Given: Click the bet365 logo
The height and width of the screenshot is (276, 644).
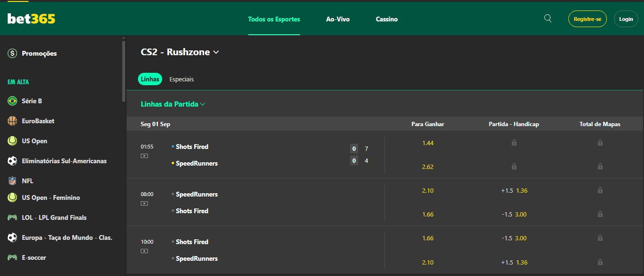Looking at the screenshot, I should (x=31, y=19).
